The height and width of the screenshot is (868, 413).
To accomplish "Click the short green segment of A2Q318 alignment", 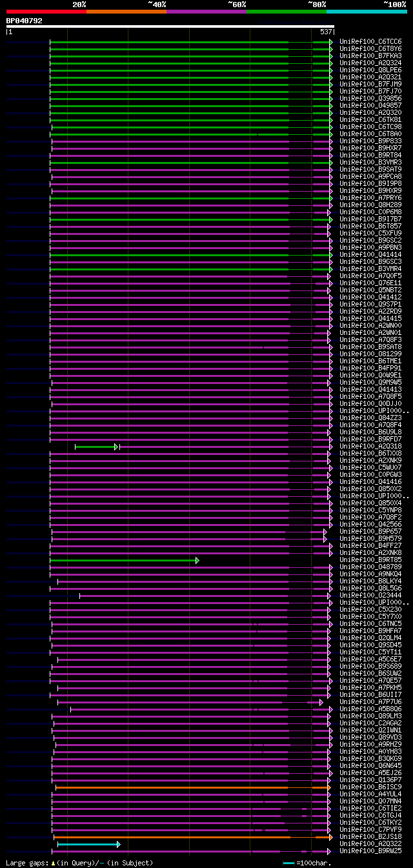I will (x=96, y=447).
